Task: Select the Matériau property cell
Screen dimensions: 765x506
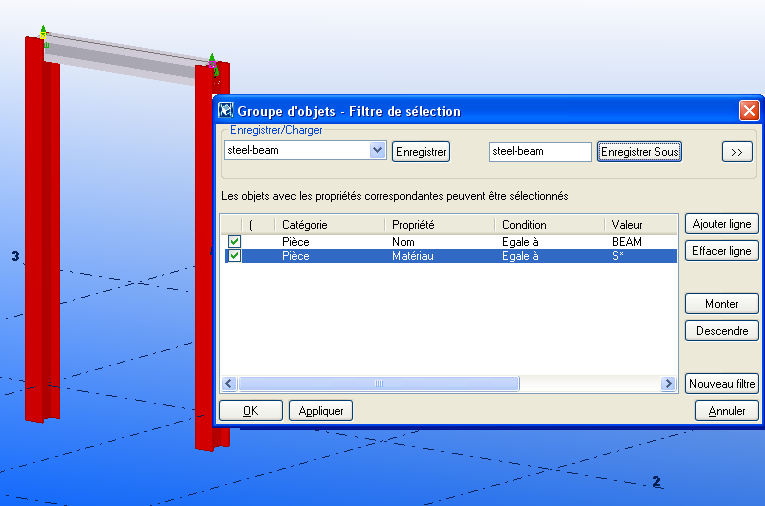Action: [x=412, y=256]
